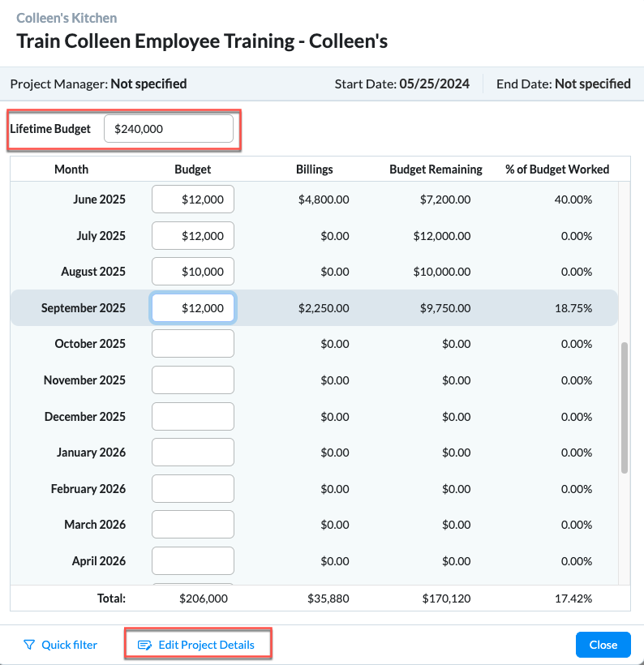Edit the June 2025 budget field
This screenshot has height=665, width=644.
(193, 199)
